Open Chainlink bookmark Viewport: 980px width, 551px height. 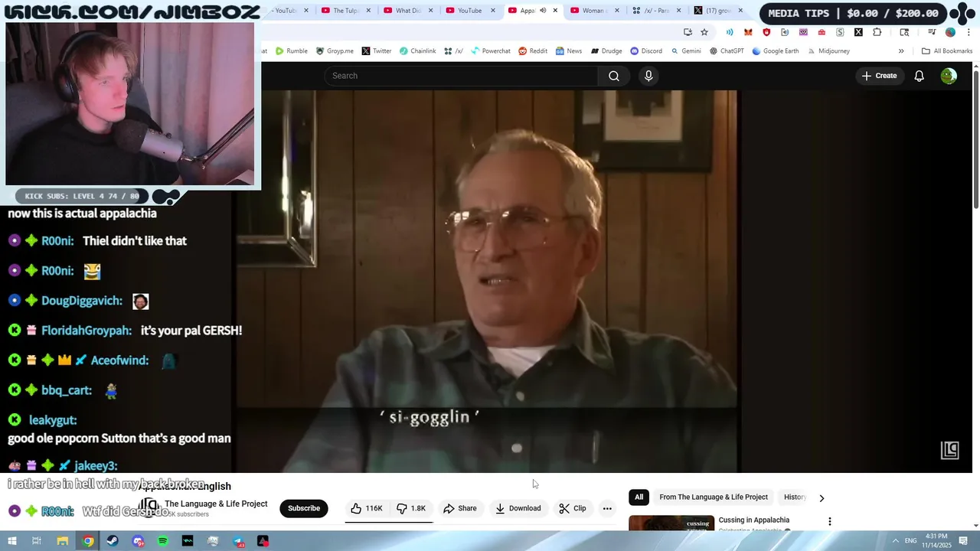[x=417, y=51]
